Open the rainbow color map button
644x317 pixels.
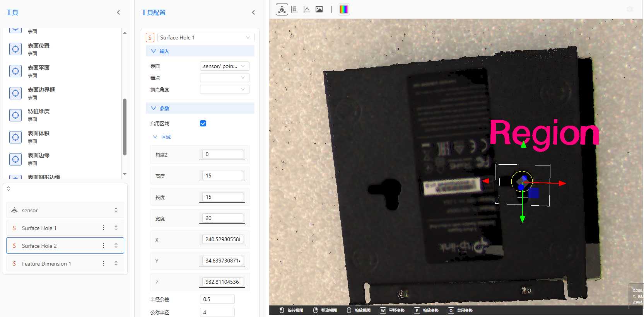[x=343, y=9]
